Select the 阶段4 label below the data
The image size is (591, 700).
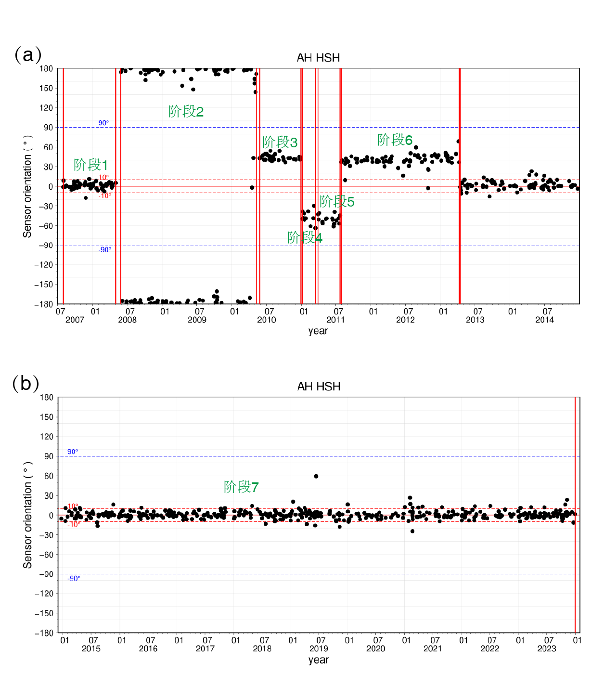pos(305,238)
